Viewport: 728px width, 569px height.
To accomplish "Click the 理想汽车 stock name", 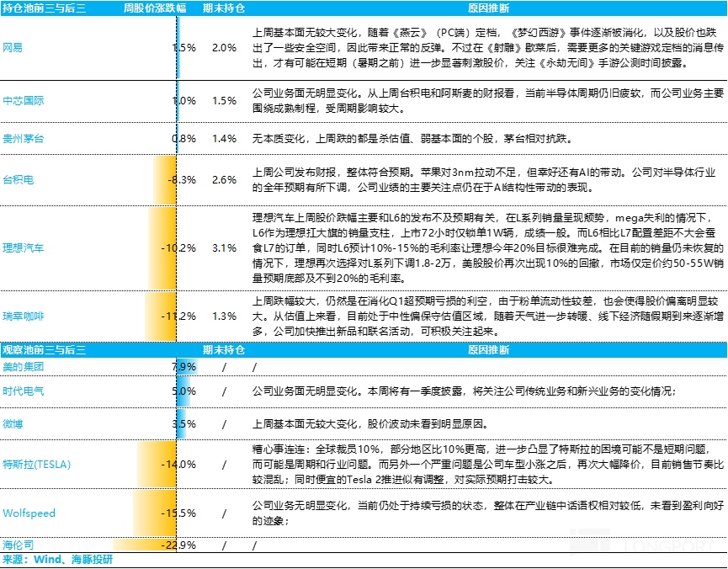I will (x=24, y=248).
